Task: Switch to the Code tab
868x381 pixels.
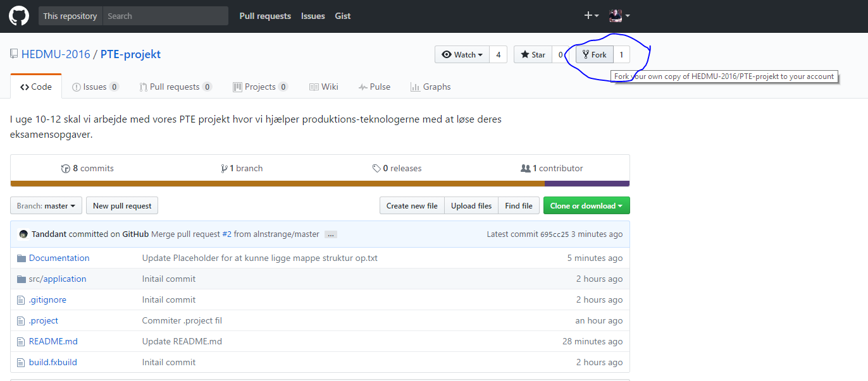Action: (36, 87)
